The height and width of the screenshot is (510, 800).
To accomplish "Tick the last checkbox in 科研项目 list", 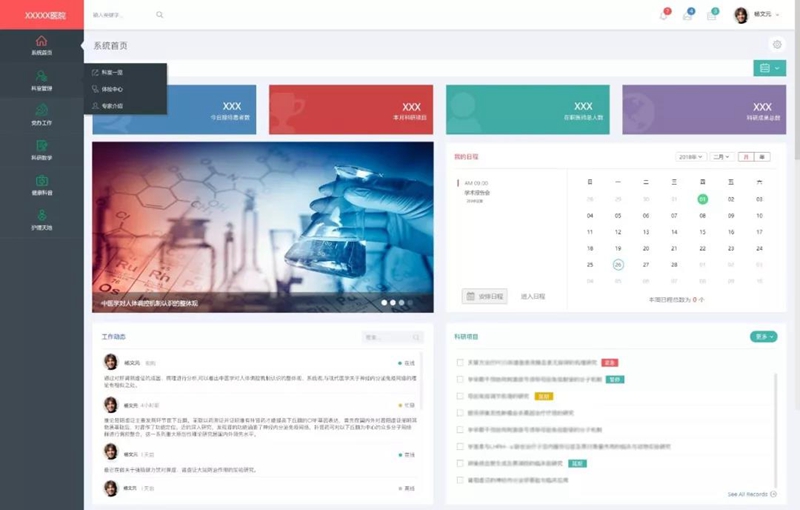I will pyautogui.click(x=460, y=480).
